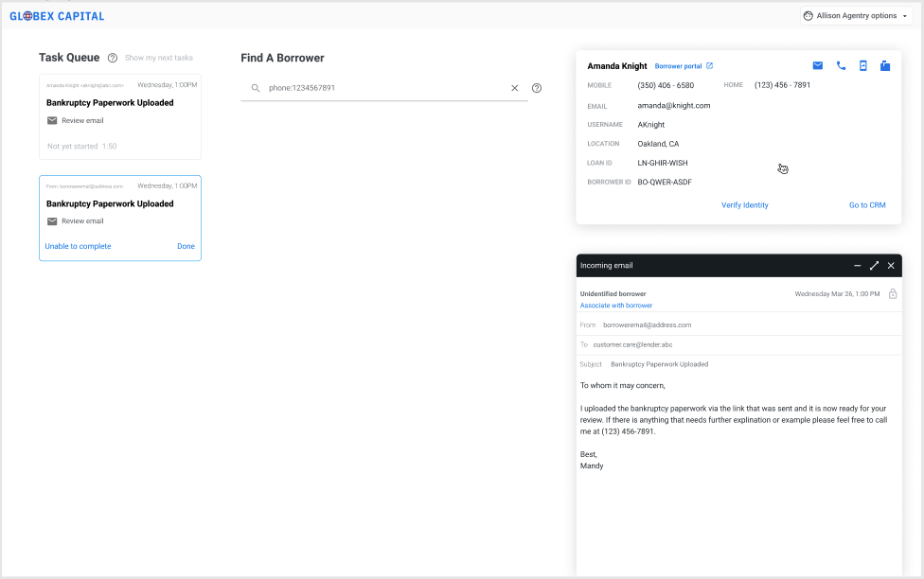
Task: Mark the selected task as Done
Action: tap(186, 246)
